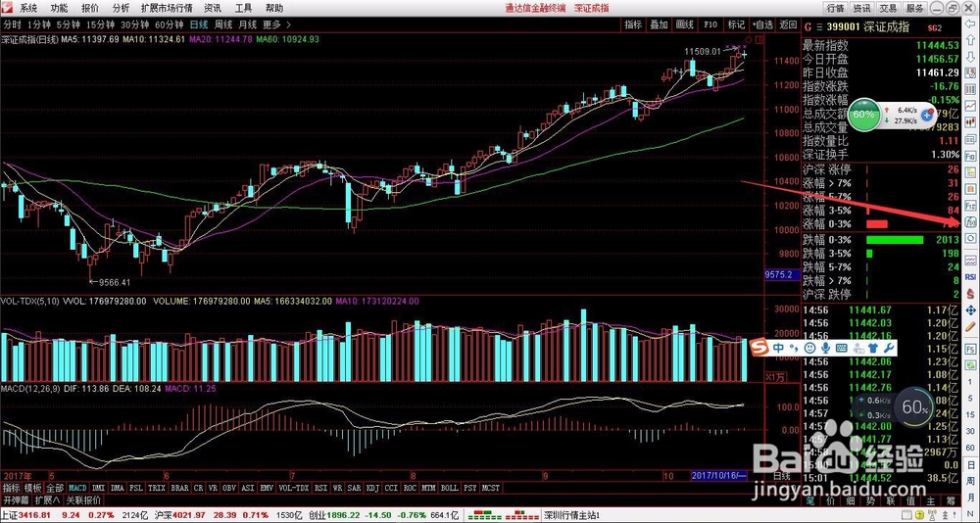Open the 报价 menu
The width and height of the screenshot is (980, 523).
click(x=90, y=8)
